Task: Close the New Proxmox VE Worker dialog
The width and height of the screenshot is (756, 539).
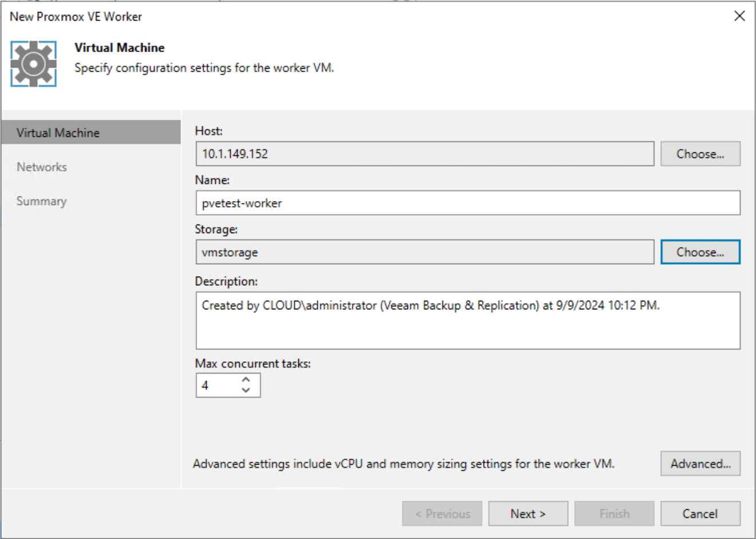Action: click(x=739, y=16)
